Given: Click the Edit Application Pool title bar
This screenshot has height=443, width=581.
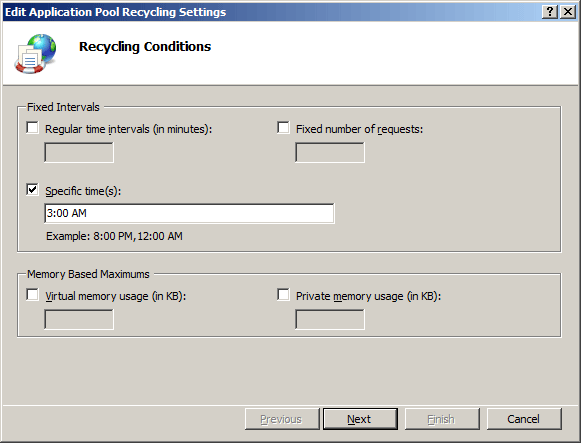Looking at the screenshot, I should pyautogui.click(x=272, y=12).
